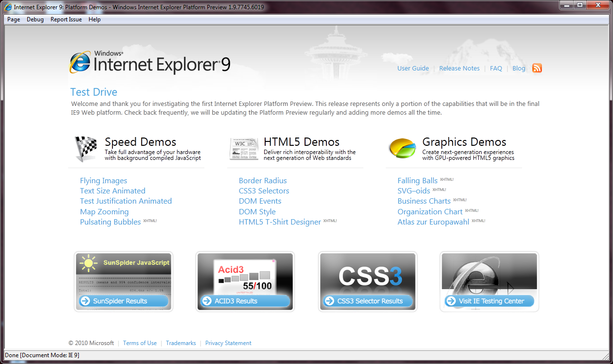Click arrow icon on ACID3 Results button

[207, 301]
